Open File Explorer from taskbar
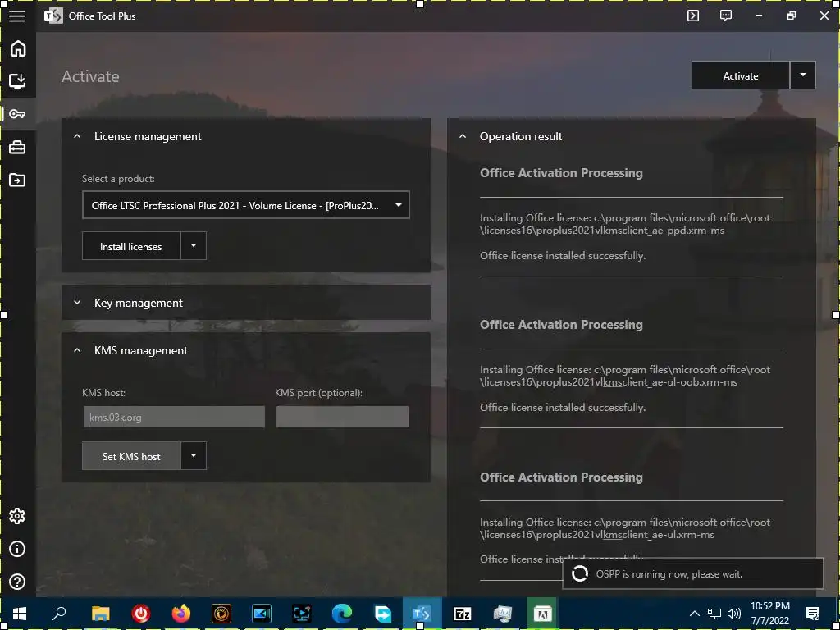The height and width of the screenshot is (630, 840). tap(100, 614)
